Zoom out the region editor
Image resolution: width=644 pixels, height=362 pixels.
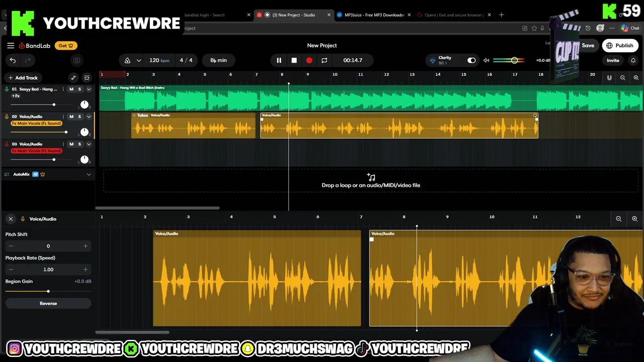619,219
